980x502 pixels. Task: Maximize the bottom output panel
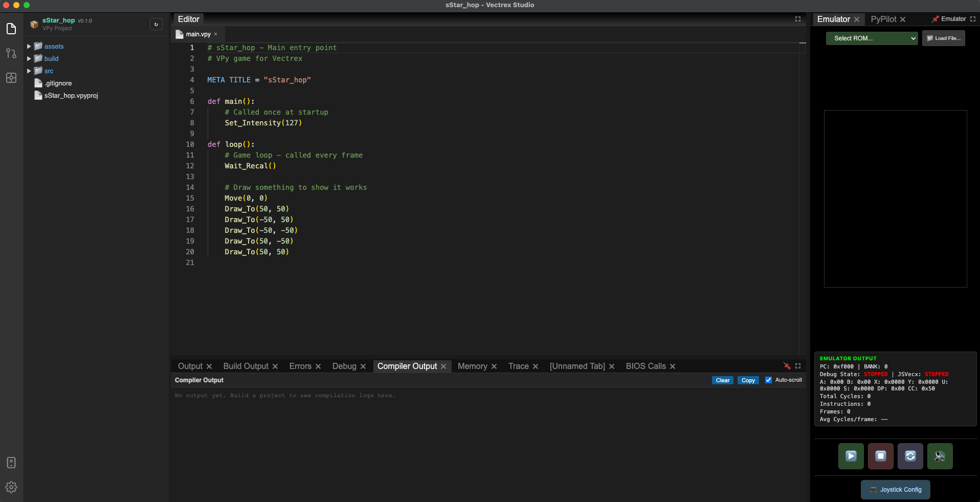[x=797, y=366]
